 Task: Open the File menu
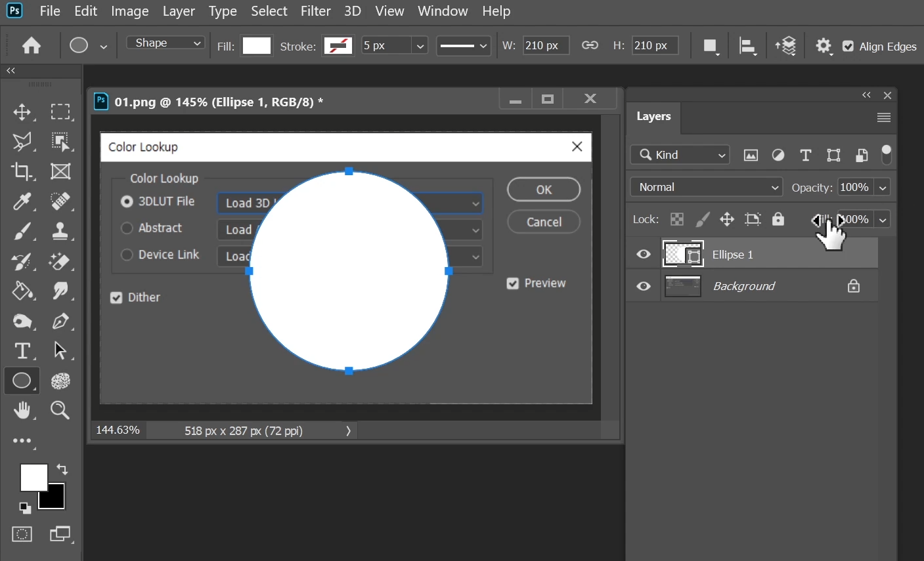coord(50,11)
